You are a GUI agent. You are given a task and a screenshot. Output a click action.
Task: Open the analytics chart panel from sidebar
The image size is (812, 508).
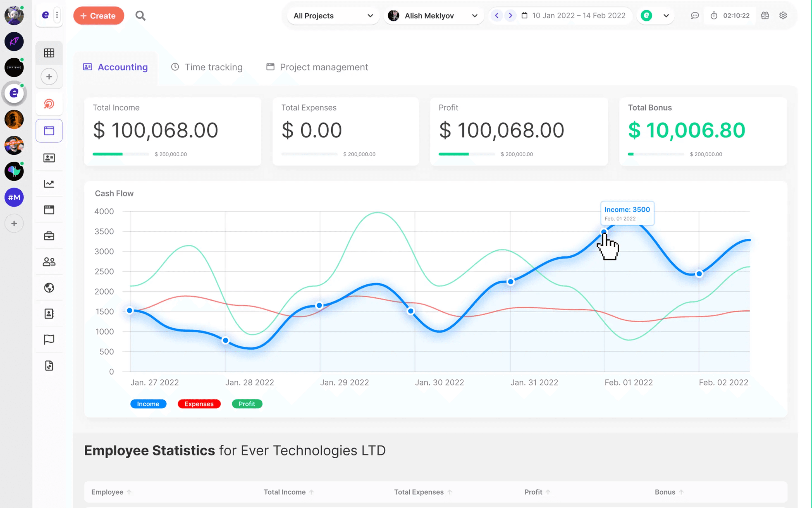(49, 183)
